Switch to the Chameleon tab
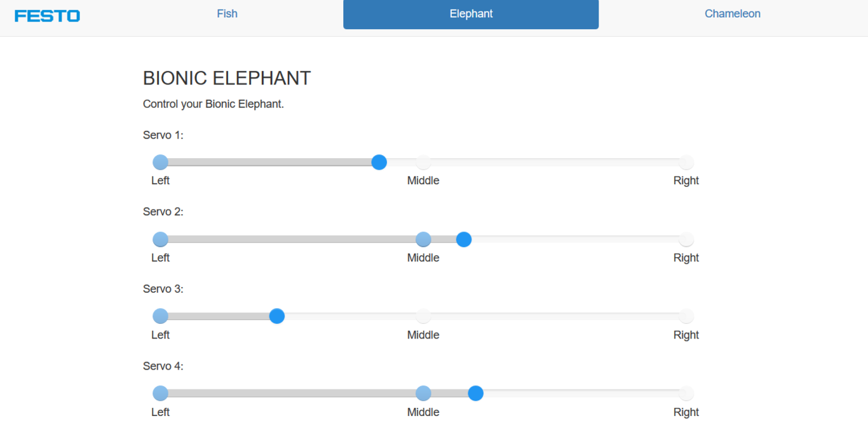 tap(732, 14)
